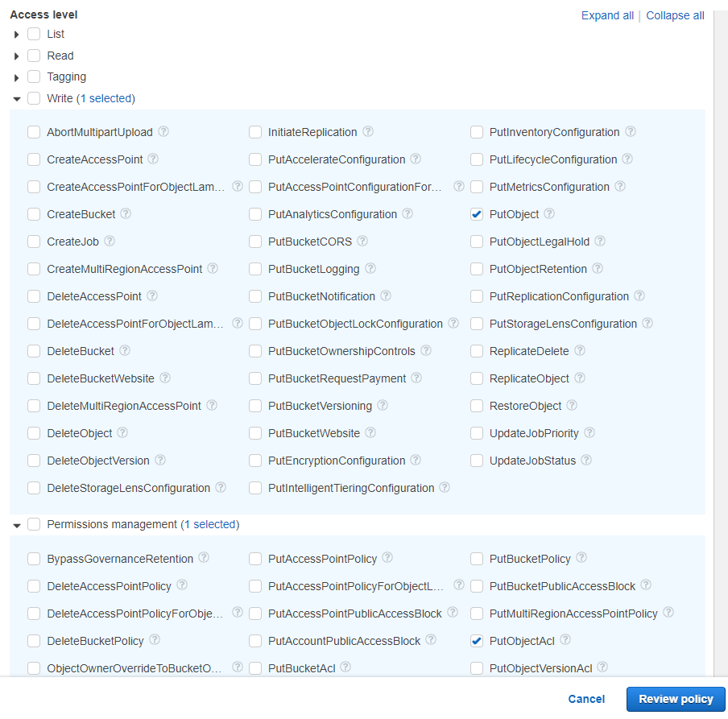Viewport: 728px width, 719px height.
Task: Click help icon beside UpdateJobStatus
Action: pos(587,461)
